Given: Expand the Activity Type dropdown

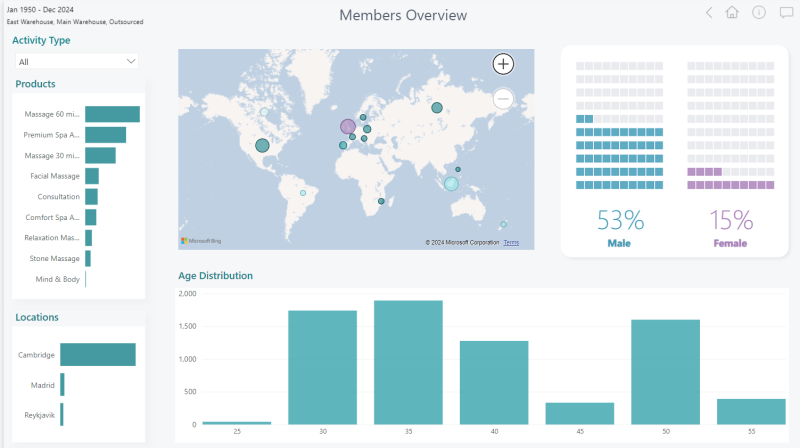Looking at the screenshot, I should coord(77,62).
